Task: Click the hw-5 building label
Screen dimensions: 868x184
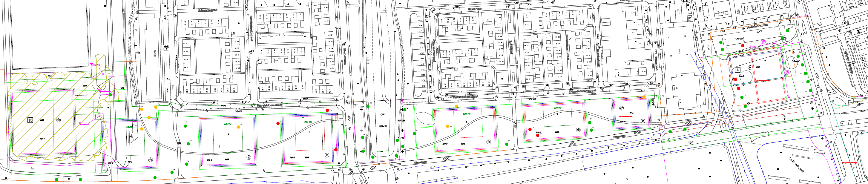Action: coord(445,144)
